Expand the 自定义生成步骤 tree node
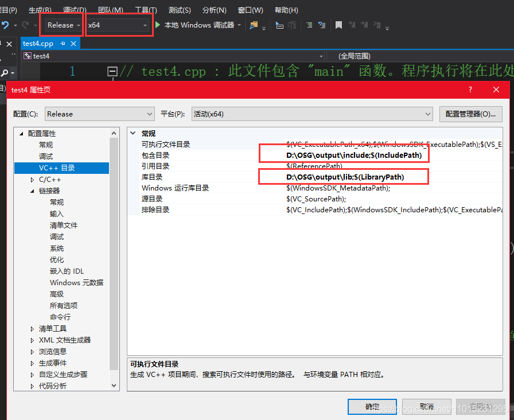Viewport: 514px width, 420px height. pyautogui.click(x=32, y=375)
